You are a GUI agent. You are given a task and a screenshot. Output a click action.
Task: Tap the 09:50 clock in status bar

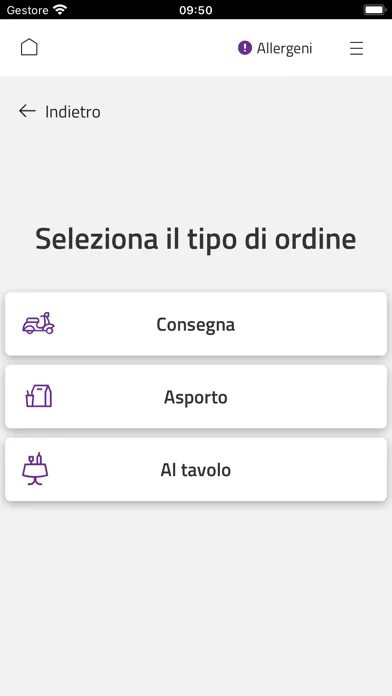[196, 10]
